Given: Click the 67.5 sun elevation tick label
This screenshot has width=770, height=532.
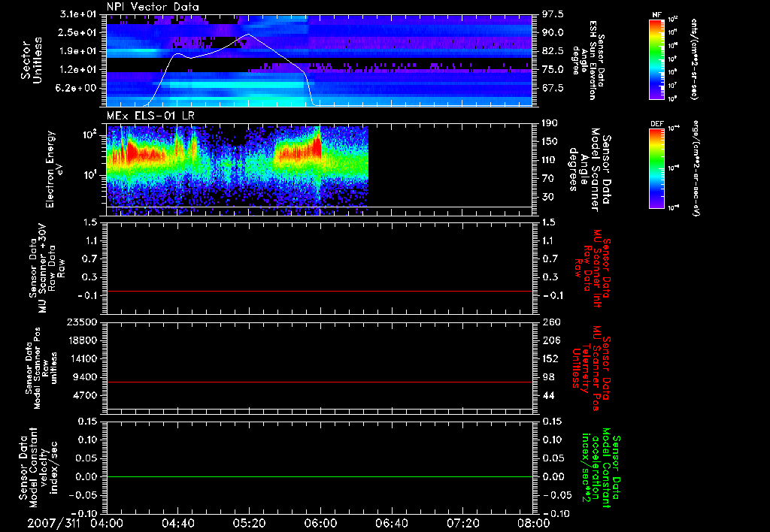Looking at the screenshot, I should tap(553, 88).
